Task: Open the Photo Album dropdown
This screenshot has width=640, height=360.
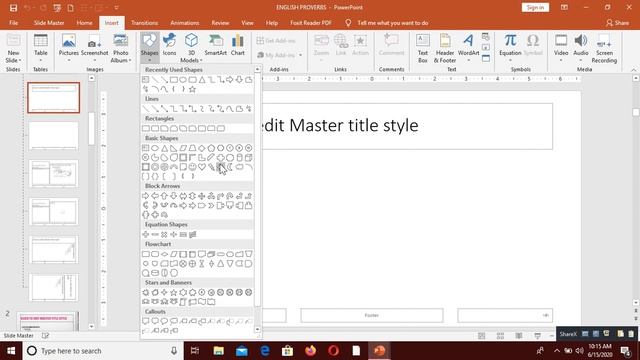Action: click(x=121, y=57)
